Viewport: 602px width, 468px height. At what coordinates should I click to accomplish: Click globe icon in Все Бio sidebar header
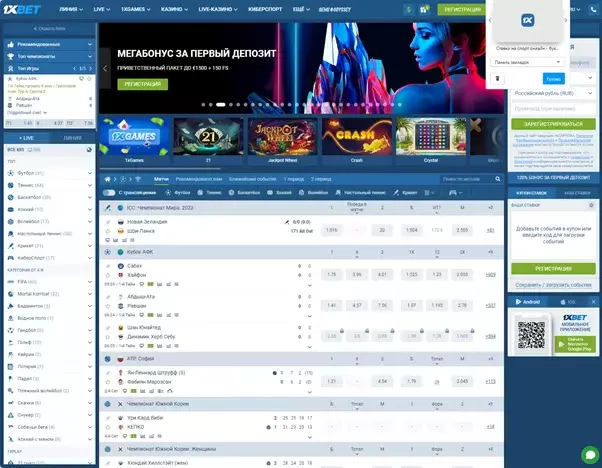coord(89,149)
